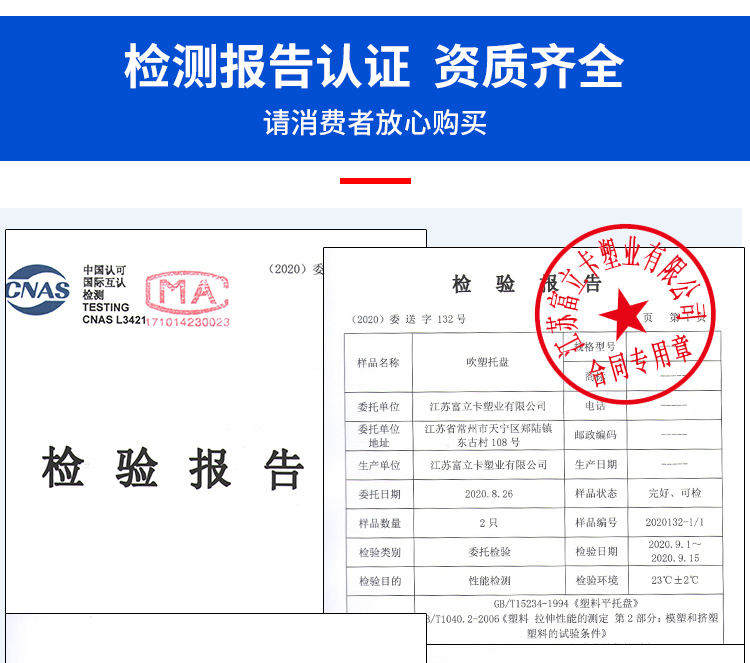750x663 pixels.
Task: Click 江苏富立卡塑业有限公司 in 委托单位 row
Action: (487, 407)
